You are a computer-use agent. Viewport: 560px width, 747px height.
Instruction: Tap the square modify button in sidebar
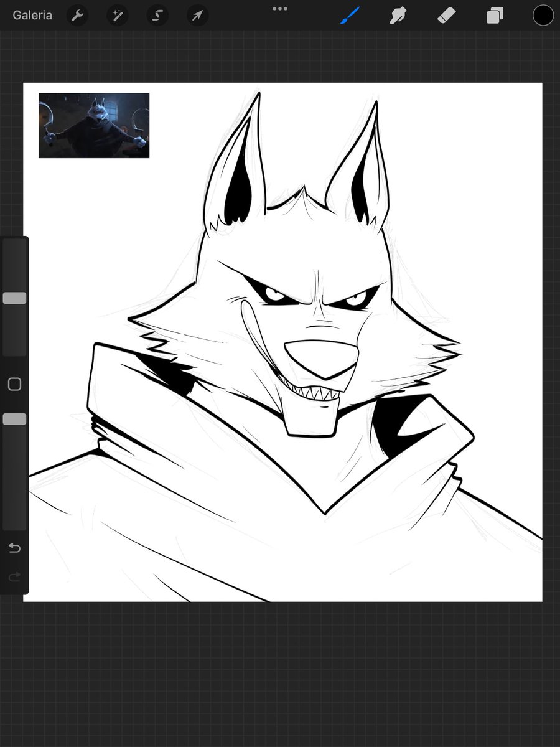coord(14,384)
